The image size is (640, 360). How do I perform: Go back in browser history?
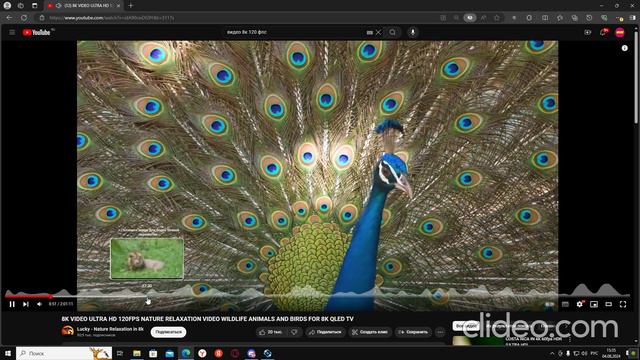(x=9, y=18)
